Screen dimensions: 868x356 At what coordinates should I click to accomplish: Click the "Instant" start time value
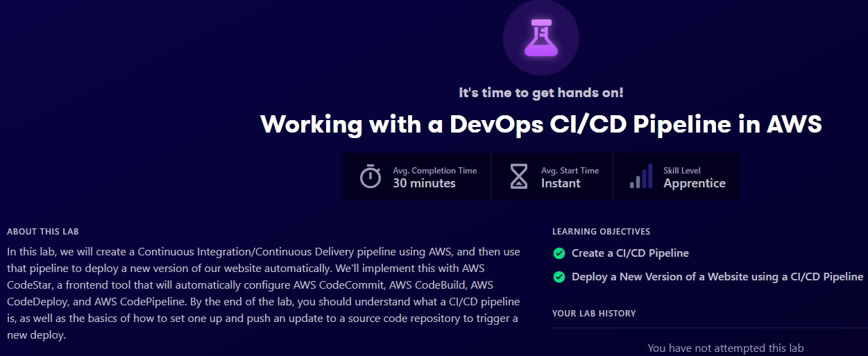(561, 183)
